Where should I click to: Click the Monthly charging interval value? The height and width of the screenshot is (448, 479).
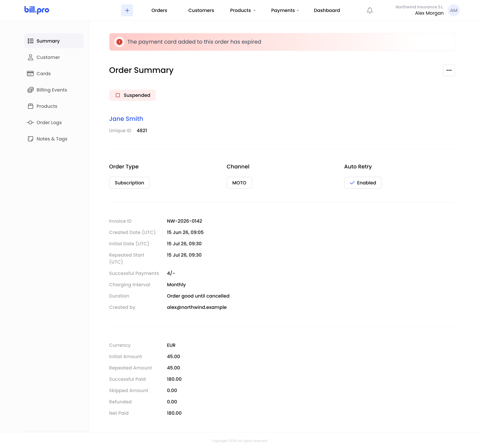176,285
